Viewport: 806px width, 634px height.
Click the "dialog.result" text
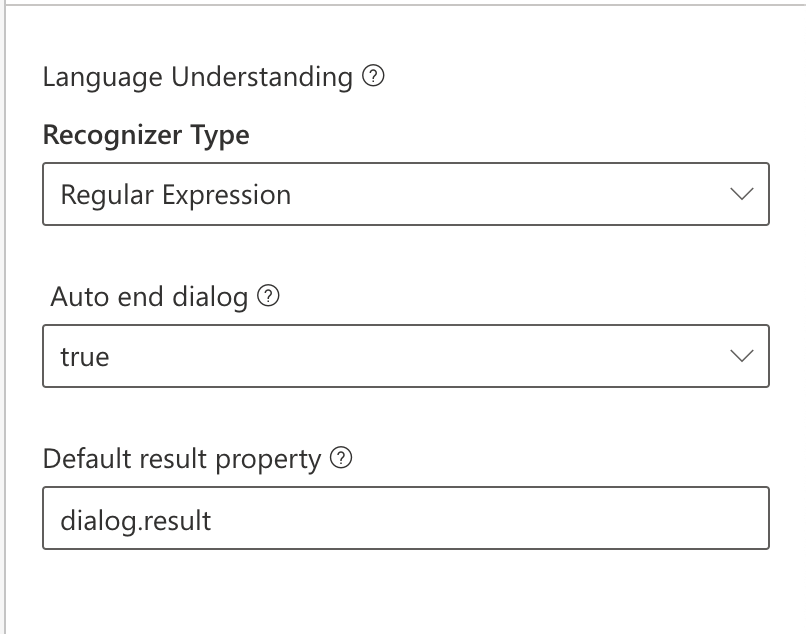[x=136, y=520]
